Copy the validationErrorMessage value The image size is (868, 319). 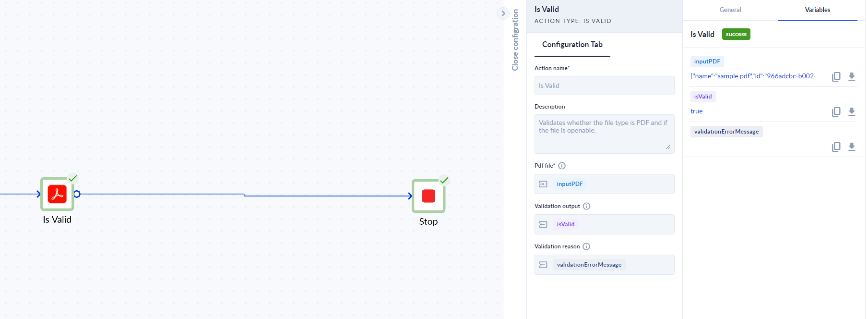[x=836, y=147]
